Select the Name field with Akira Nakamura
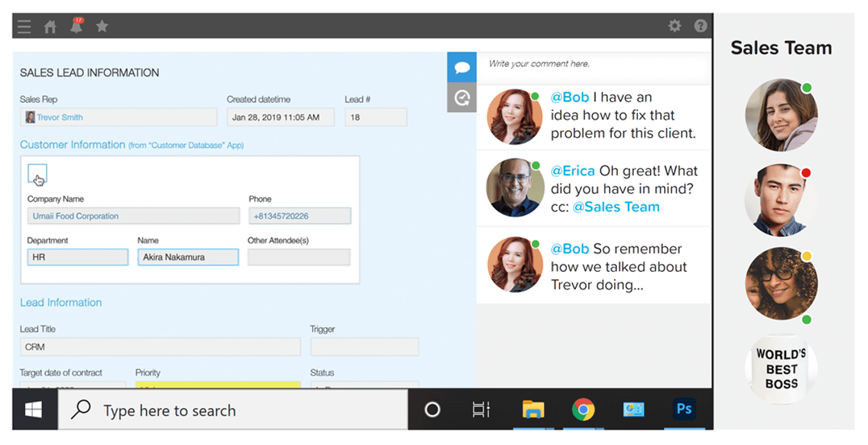 (188, 257)
